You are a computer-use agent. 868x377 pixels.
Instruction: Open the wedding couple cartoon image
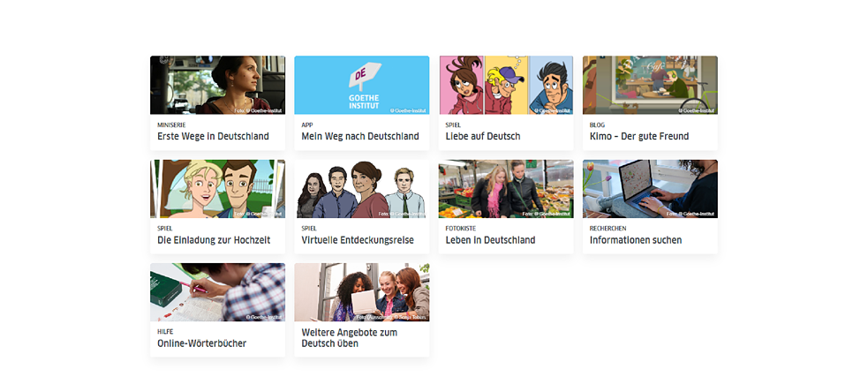[217, 189]
